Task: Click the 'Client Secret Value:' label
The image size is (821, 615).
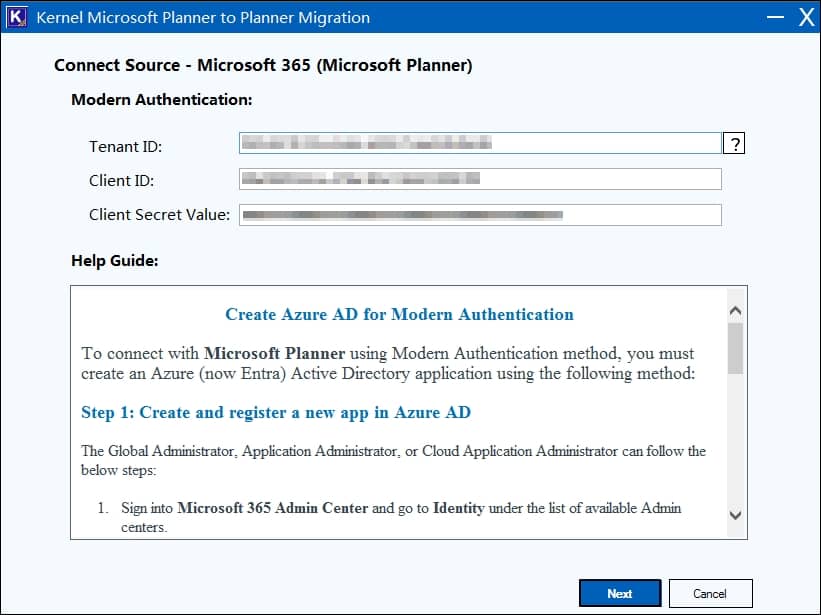Action: tap(159, 215)
